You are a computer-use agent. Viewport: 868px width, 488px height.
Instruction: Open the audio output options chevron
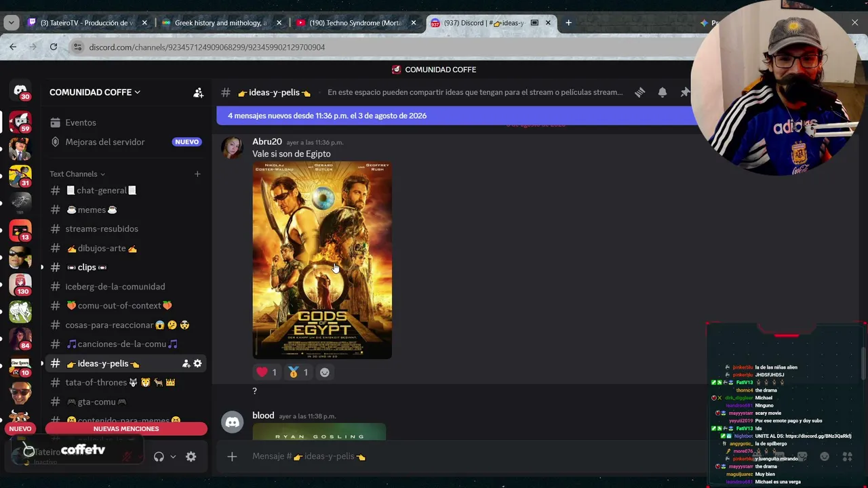[x=173, y=457]
